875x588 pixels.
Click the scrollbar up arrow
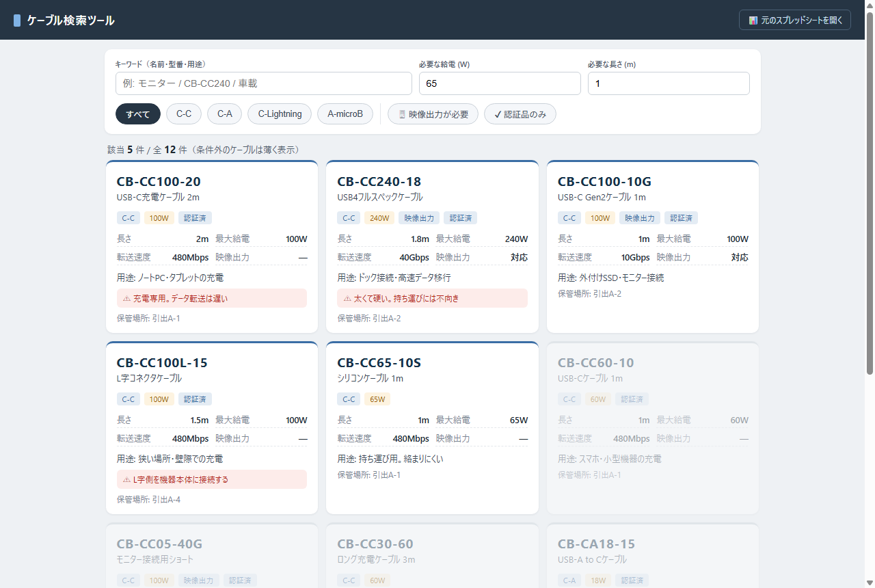870,5
